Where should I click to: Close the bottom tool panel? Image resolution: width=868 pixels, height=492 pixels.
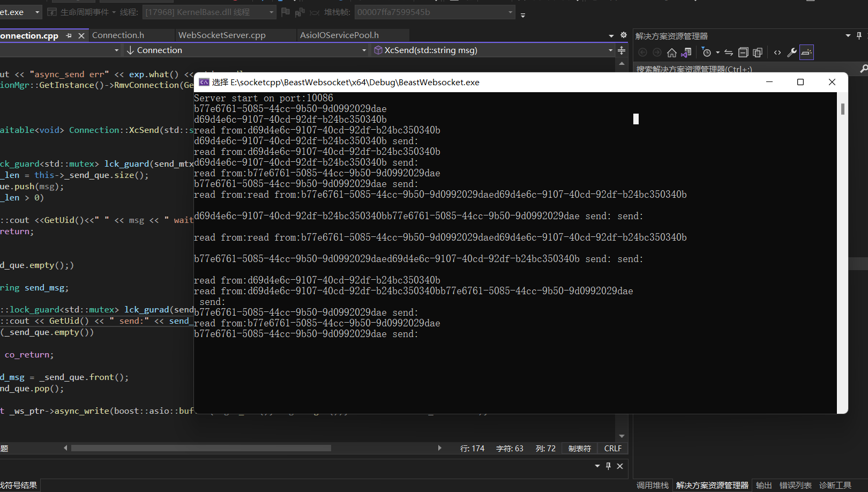pyautogui.click(x=620, y=466)
